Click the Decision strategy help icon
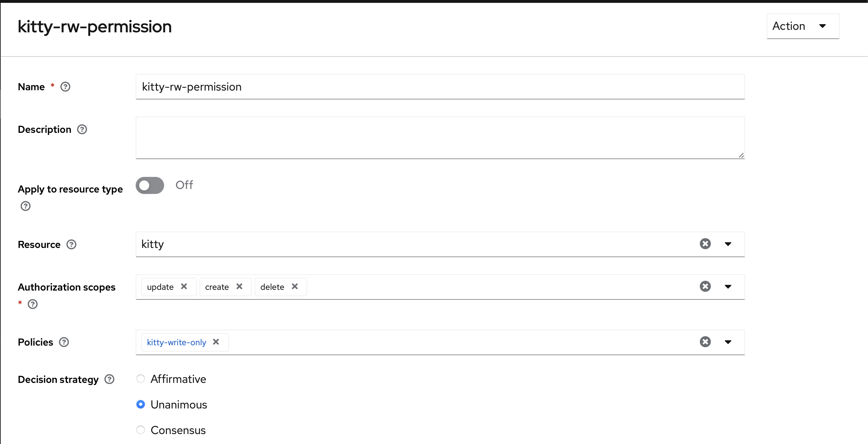868x444 pixels. click(109, 379)
